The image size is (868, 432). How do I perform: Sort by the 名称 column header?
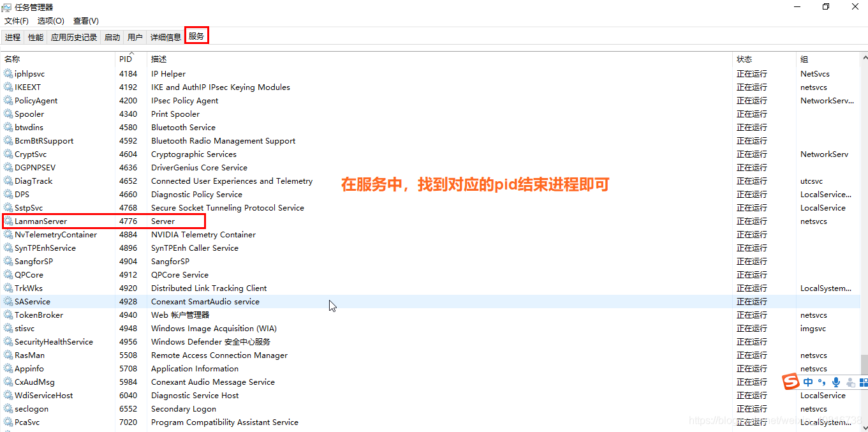point(57,59)
